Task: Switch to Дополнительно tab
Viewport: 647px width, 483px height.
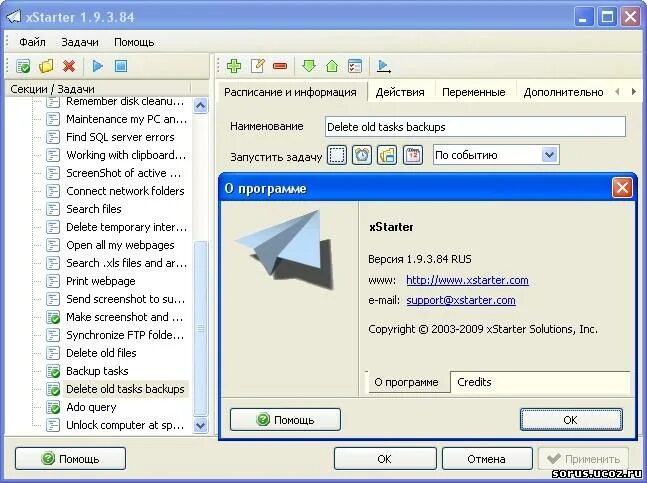Action: click(563, 92)
